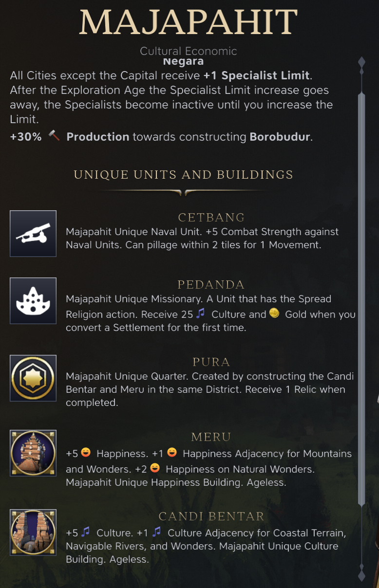Screen dimensions: 379x588
Task: Click the Happiness icon after Meru's +2
Action: [x=155, y=469]
